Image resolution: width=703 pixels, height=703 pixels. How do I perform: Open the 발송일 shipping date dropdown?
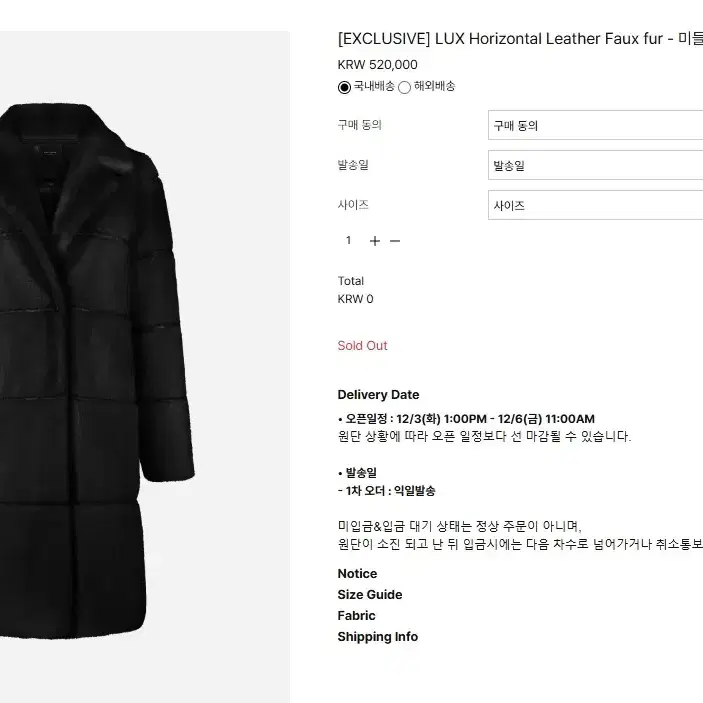(x=595, y=165)
